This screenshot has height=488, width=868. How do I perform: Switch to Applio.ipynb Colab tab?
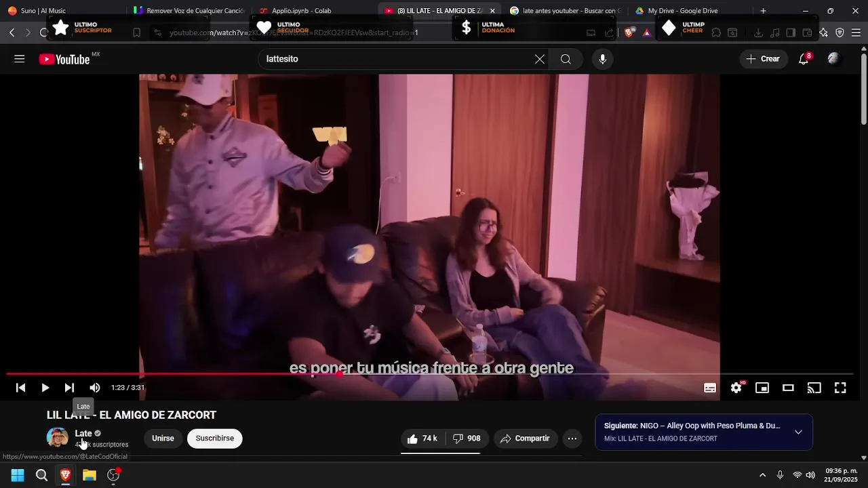tap(313, 11)
